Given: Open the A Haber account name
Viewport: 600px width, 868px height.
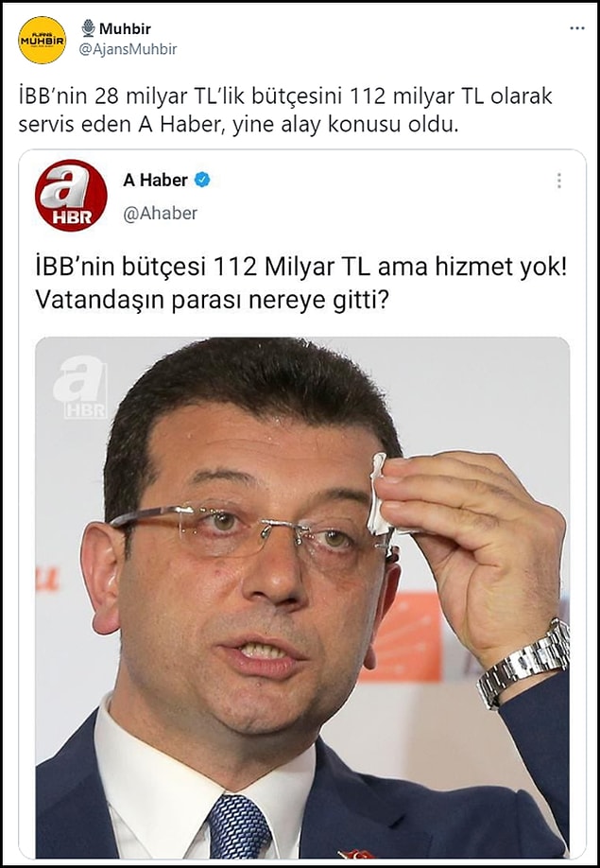Looking at the screenshot, I should (x=155, y=180).
